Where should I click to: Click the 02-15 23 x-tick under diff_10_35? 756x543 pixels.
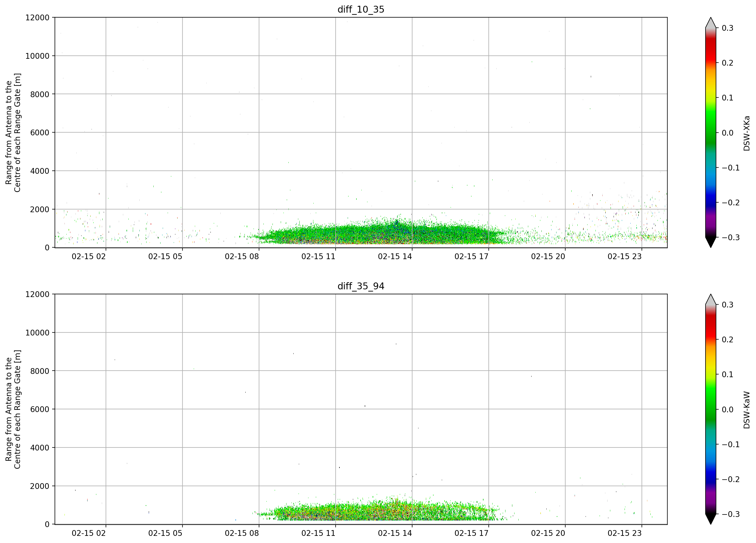click(625, 256)
